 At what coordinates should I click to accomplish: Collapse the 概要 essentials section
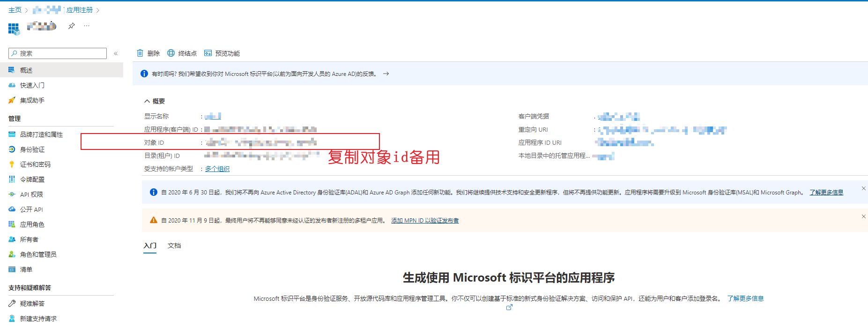[x=155, y=101]
